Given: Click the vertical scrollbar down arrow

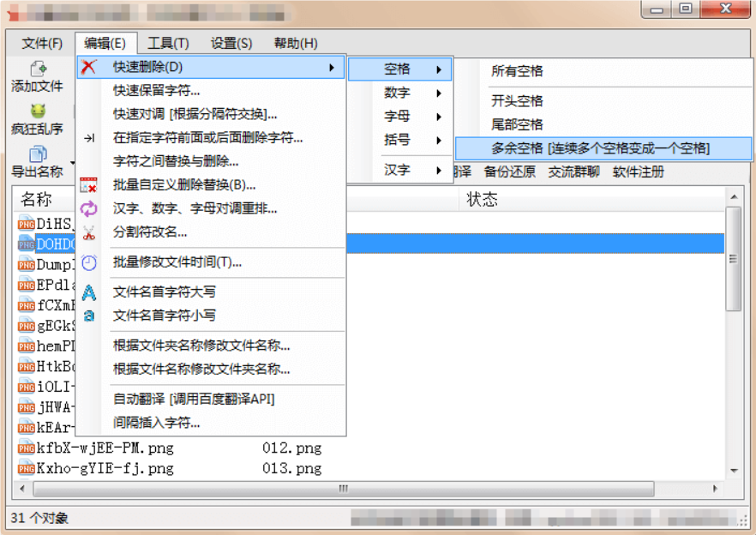Looking at the screenshot, I should (x=734, y=471).
